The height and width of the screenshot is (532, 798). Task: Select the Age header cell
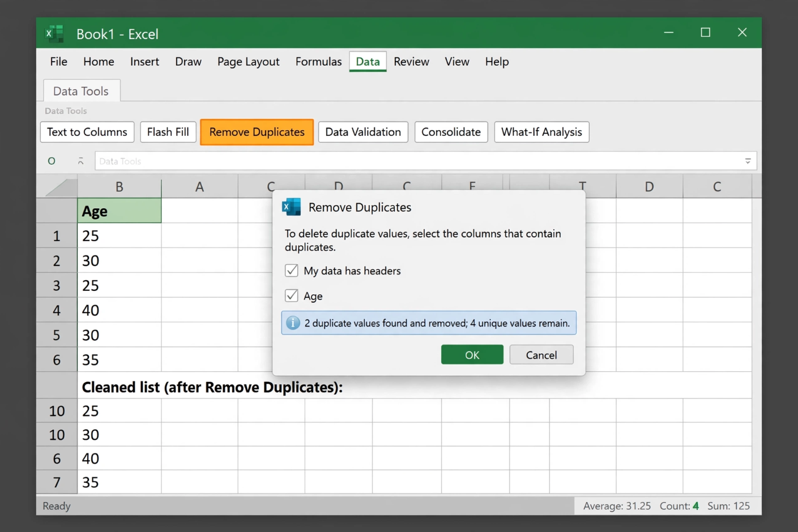click(x=120, y=211)
